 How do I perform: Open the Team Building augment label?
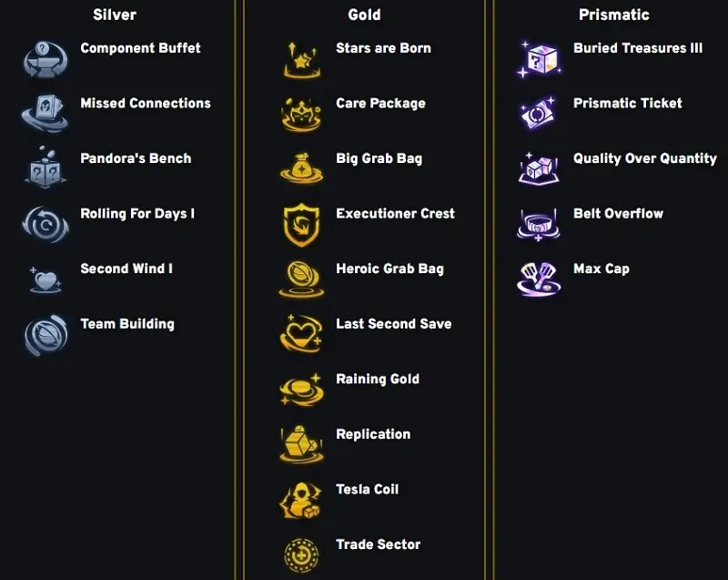[127, 324]
